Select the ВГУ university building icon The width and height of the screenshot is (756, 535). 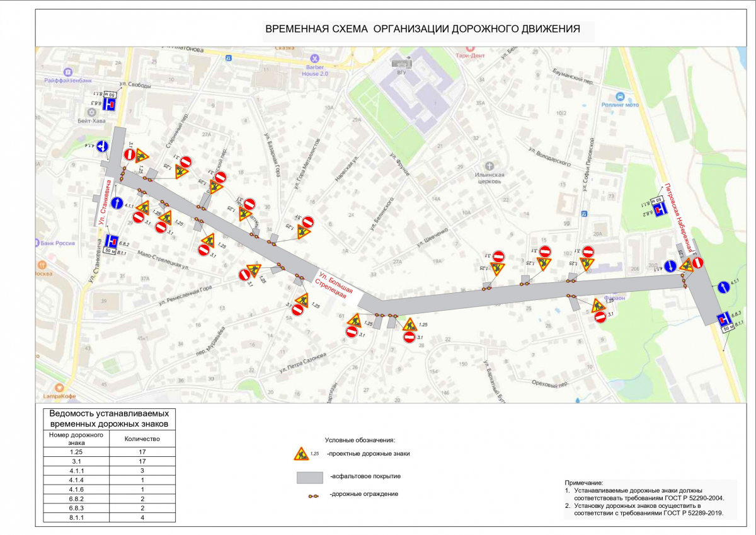[401, 61]
